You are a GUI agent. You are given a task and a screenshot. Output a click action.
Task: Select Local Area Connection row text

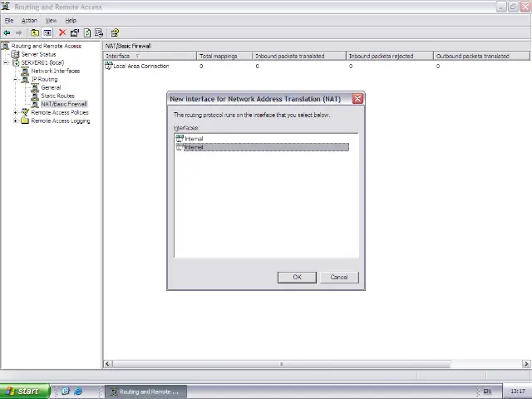pos(141,66)
